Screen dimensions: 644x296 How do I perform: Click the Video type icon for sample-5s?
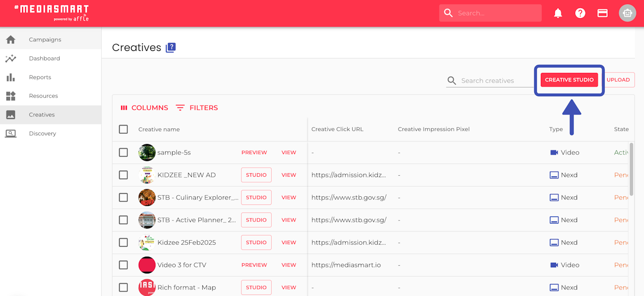554,153
